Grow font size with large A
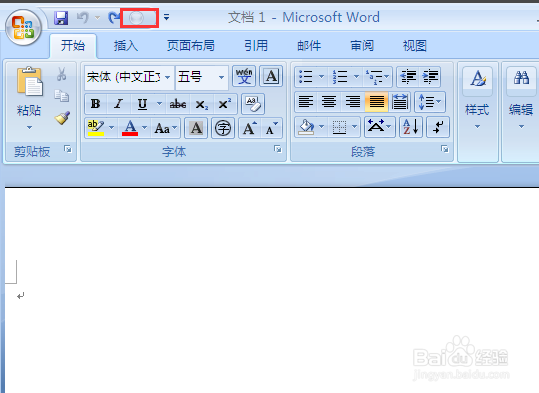 click(x=250, y=128)
